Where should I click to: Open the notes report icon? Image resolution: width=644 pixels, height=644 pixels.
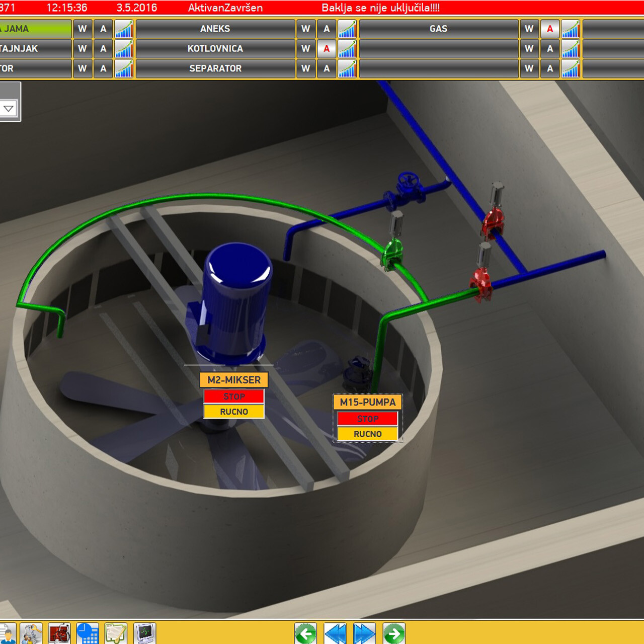(116, 633)
